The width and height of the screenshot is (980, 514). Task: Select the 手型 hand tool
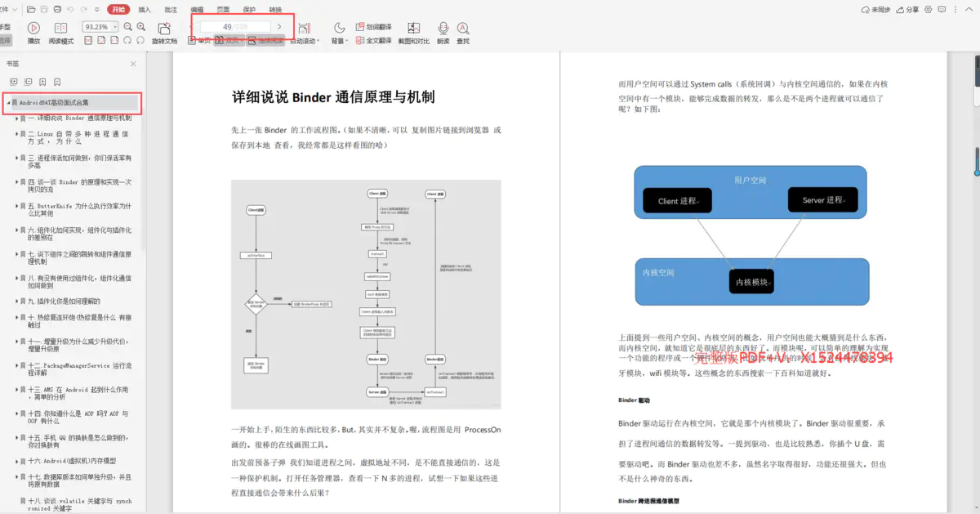point(6,27)
